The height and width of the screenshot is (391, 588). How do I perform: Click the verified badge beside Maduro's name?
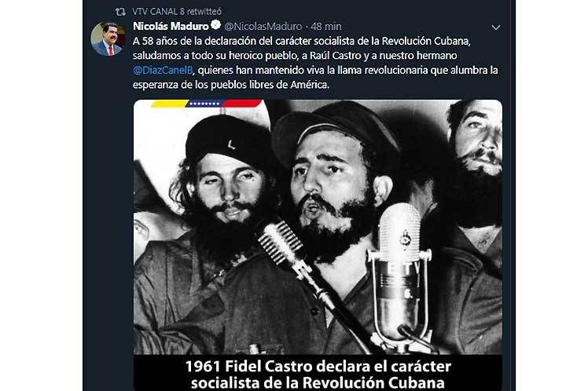(x=215, y=25)
